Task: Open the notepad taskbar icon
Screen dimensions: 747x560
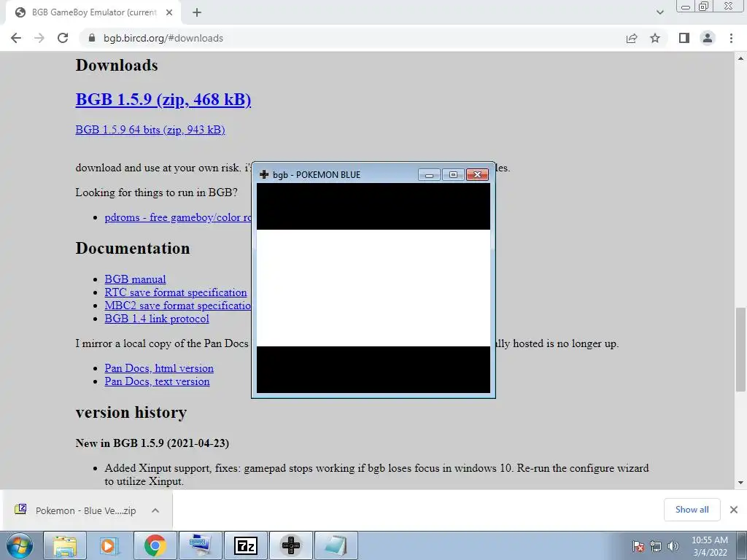Action: point(336,545)
